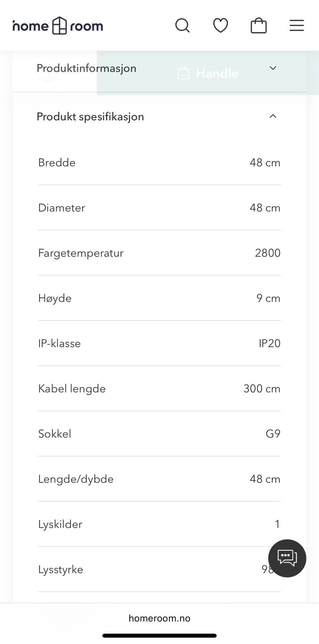Screen dimensions: 319x644
Task: Open the shopping bag cart
Action: [259, 26]
